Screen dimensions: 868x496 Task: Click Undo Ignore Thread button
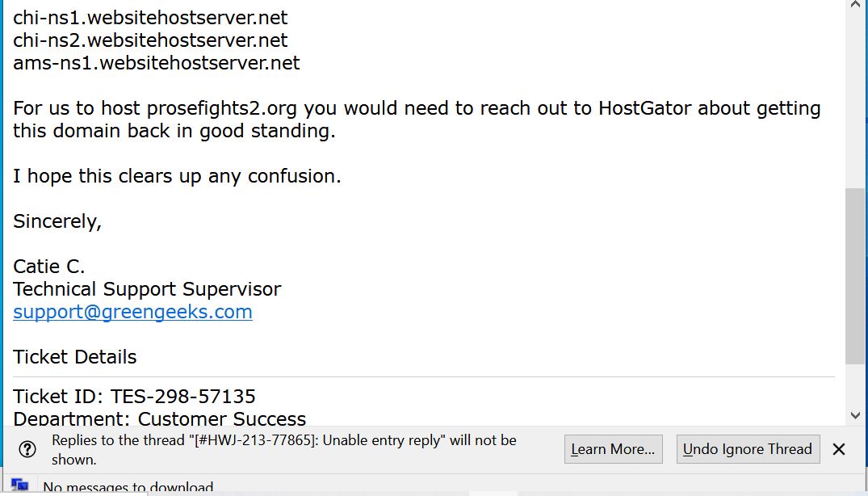tap(748, 449)
